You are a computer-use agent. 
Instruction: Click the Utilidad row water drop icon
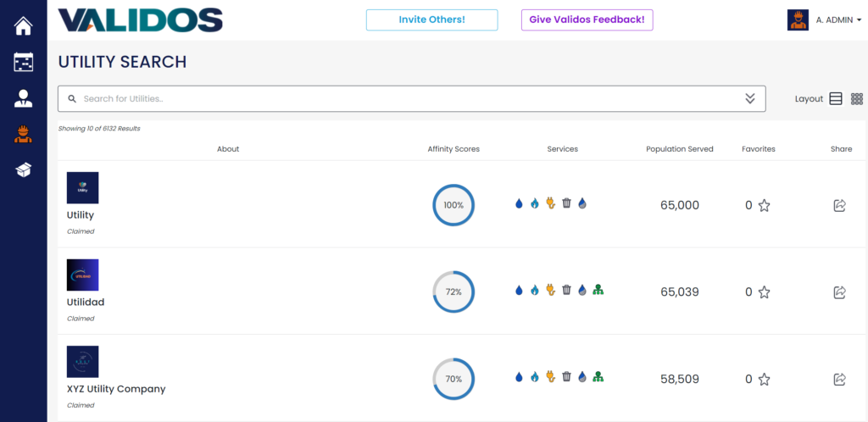[519, 290]
